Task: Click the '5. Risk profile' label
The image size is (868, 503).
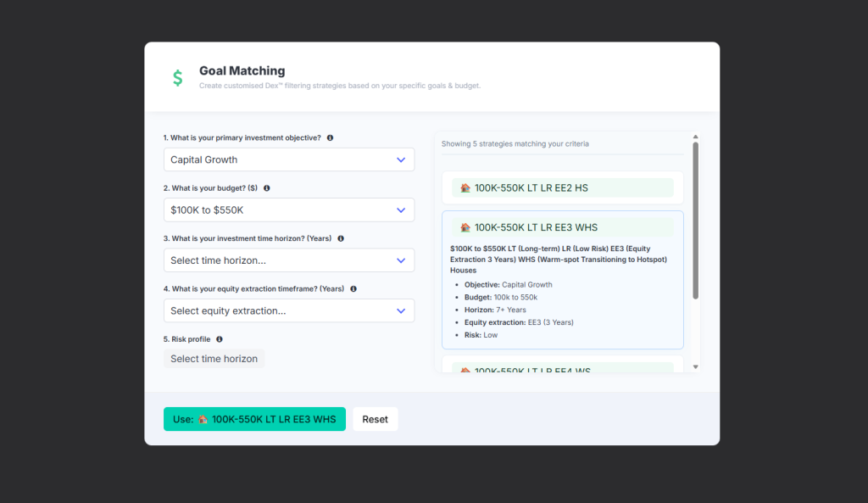Action: (187, 339)
